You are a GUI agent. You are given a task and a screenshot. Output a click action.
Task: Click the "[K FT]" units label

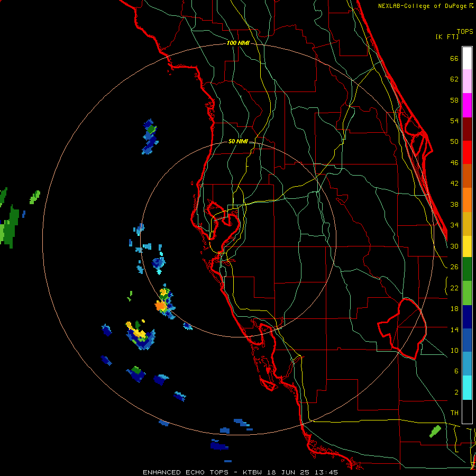coord(447,36)
